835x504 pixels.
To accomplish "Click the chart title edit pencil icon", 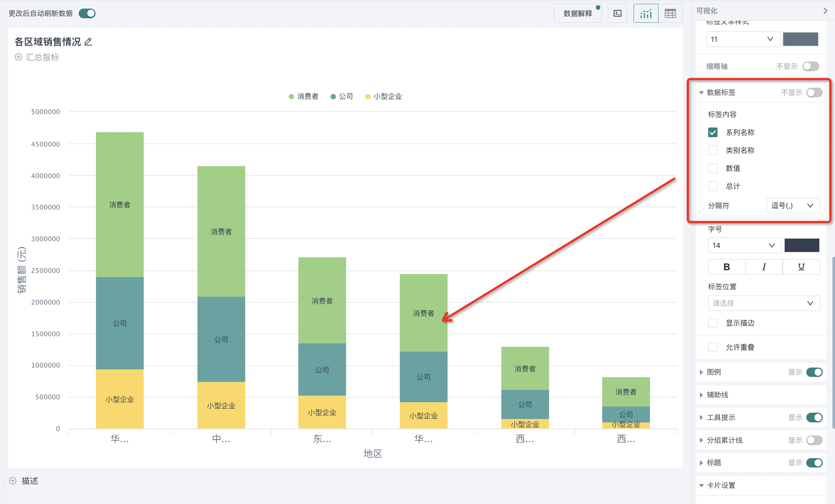I will click(88, 42).
